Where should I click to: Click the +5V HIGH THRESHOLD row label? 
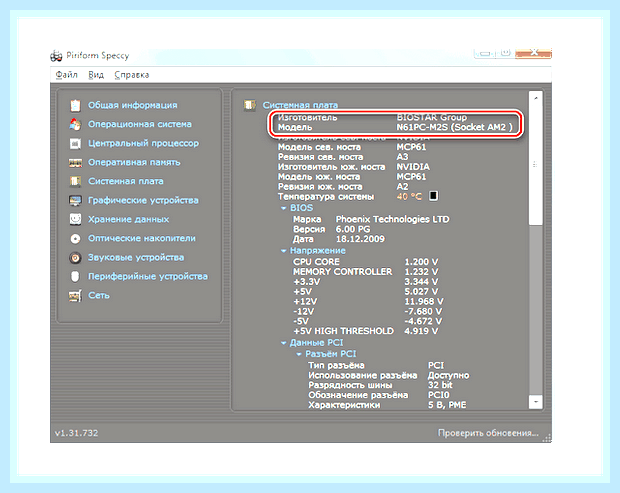tap(343, 331)
